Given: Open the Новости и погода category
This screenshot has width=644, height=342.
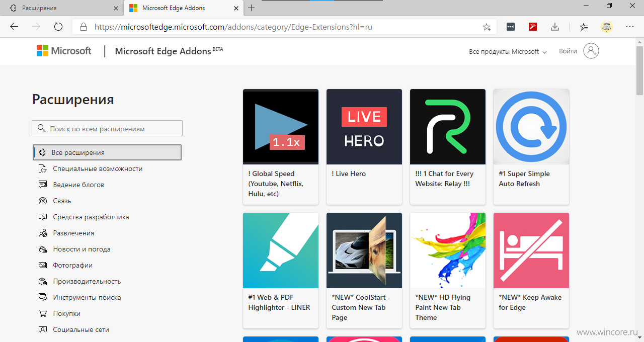Looking at the screenshot, I should (x=82, y=249).
